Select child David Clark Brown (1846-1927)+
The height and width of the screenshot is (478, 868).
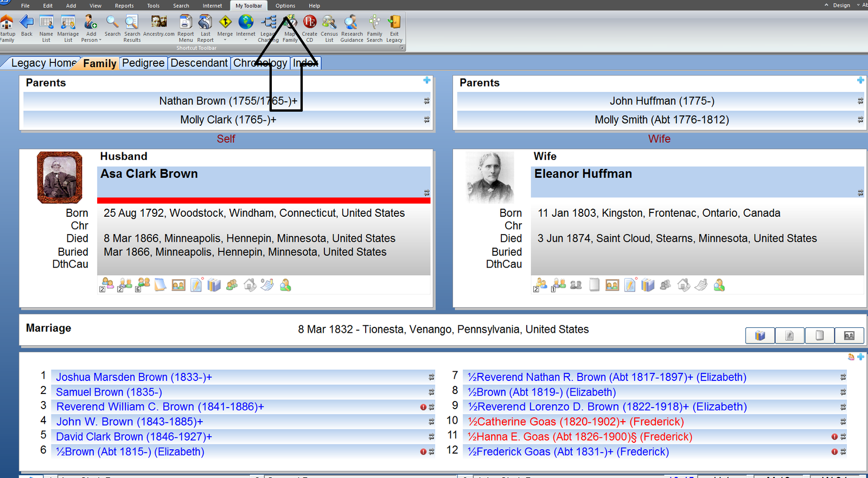click(134, 437)
